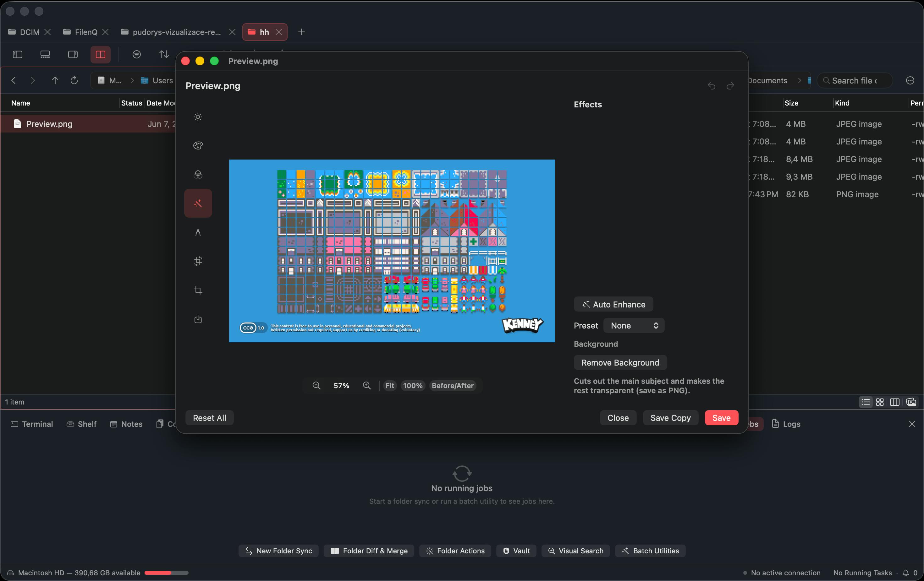The width and height of the screenshot is (924, 581).
Task: Open Folder Diff & Merge
Action: (x=369, y=551)
